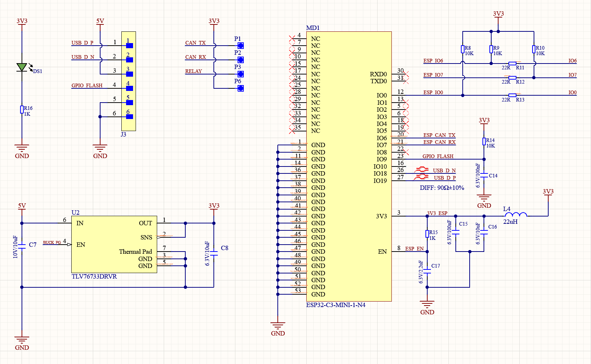Select test point P3 on RELAY

click(240, 74)
